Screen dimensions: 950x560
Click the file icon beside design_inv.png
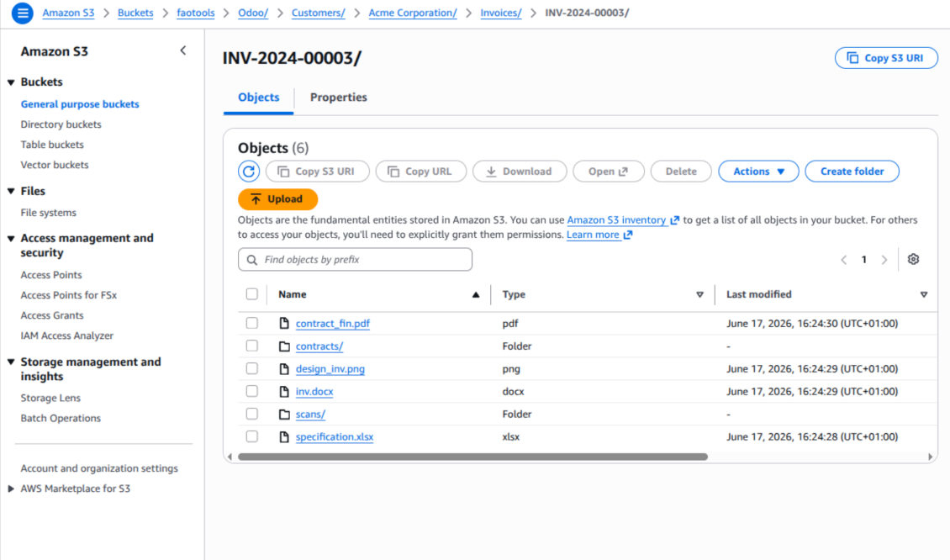[284, 368]
